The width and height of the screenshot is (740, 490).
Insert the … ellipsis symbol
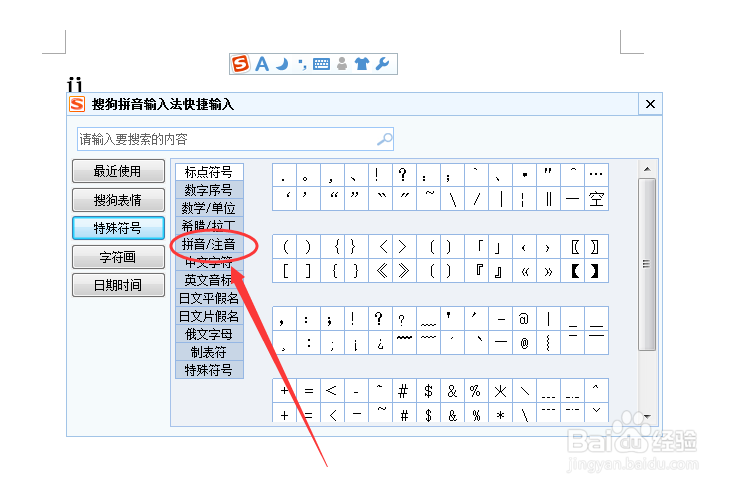(x=596, y=175)
